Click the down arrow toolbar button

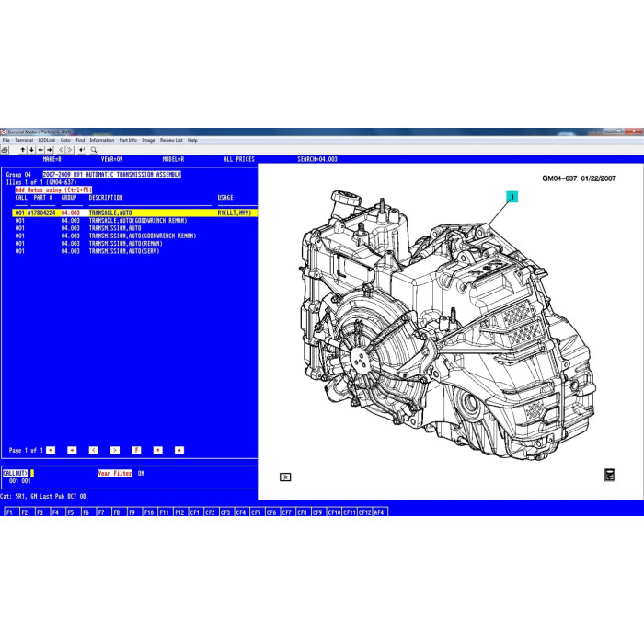point(30,149)
